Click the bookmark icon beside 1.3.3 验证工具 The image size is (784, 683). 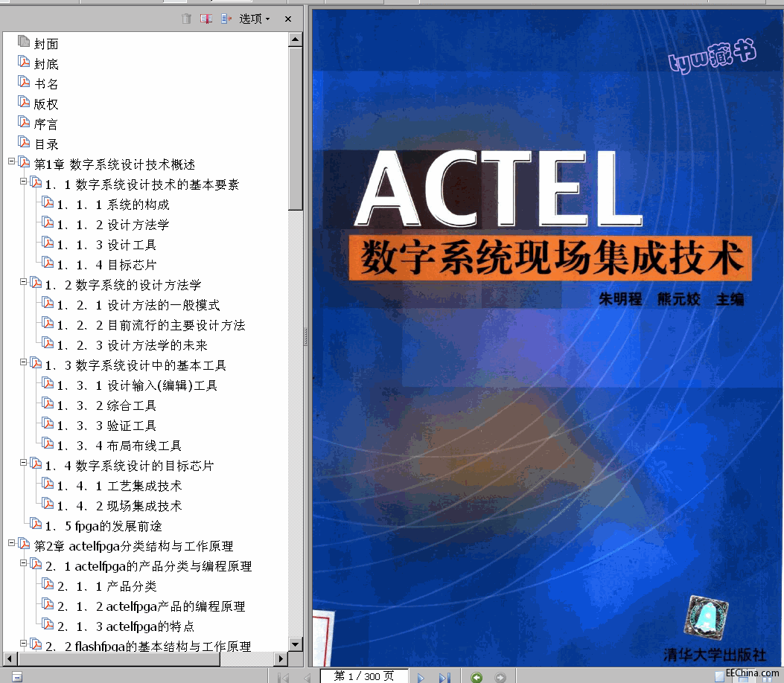click(x=48, y=423)
